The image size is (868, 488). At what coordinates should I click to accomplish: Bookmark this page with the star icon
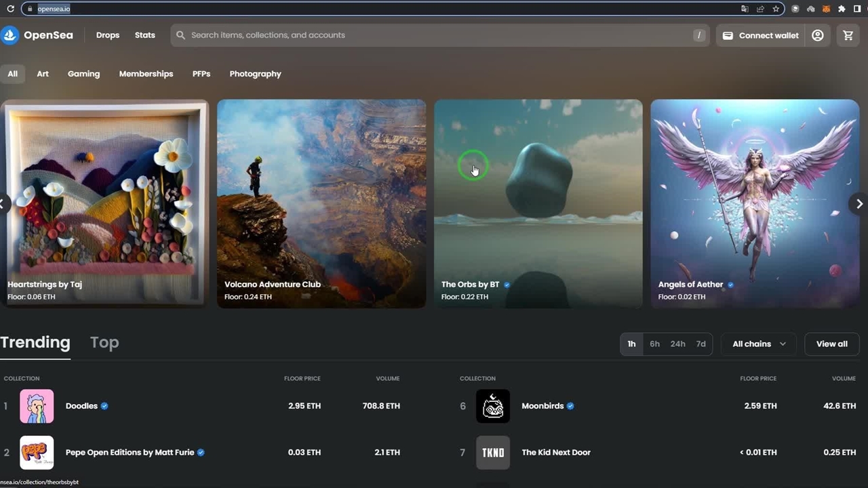(776, 9)
